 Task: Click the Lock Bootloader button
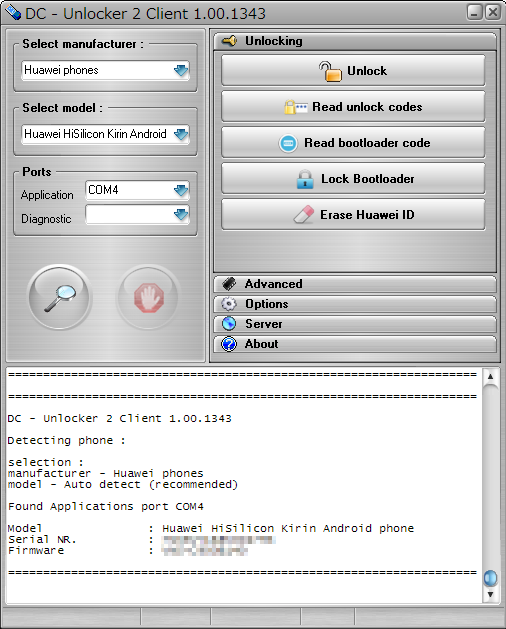pos(353,179)
